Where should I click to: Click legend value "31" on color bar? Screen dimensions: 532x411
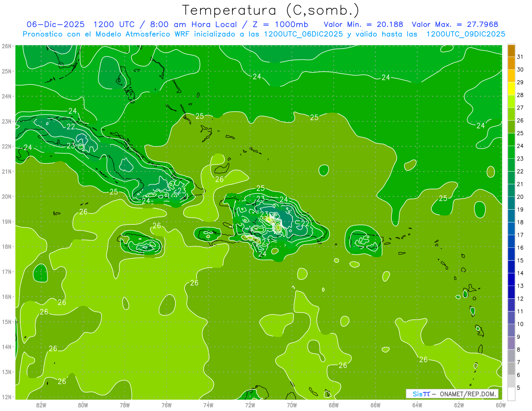520,57
